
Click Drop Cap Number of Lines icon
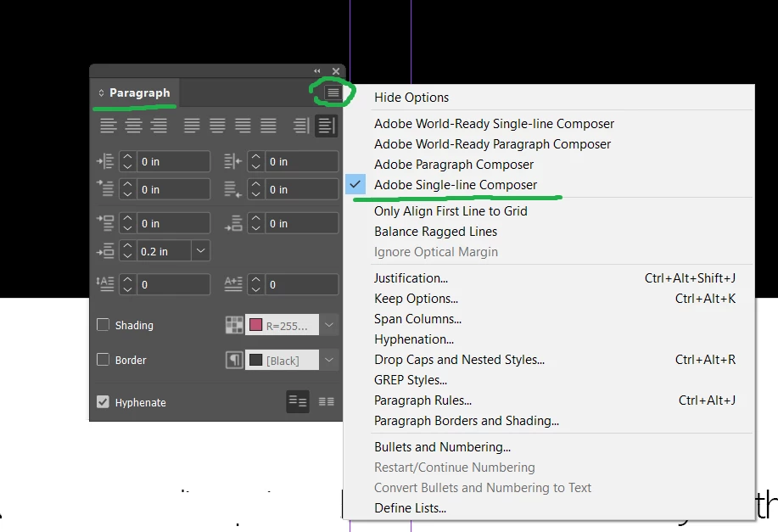pos(105,284)
